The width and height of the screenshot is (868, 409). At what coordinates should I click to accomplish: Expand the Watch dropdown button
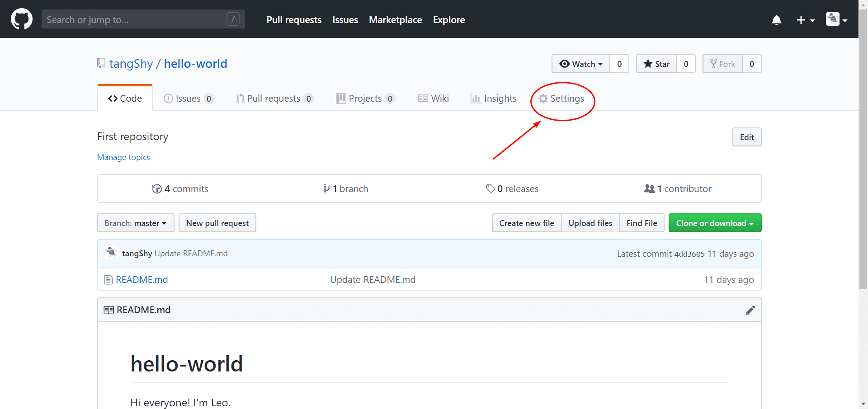(581, 64)
